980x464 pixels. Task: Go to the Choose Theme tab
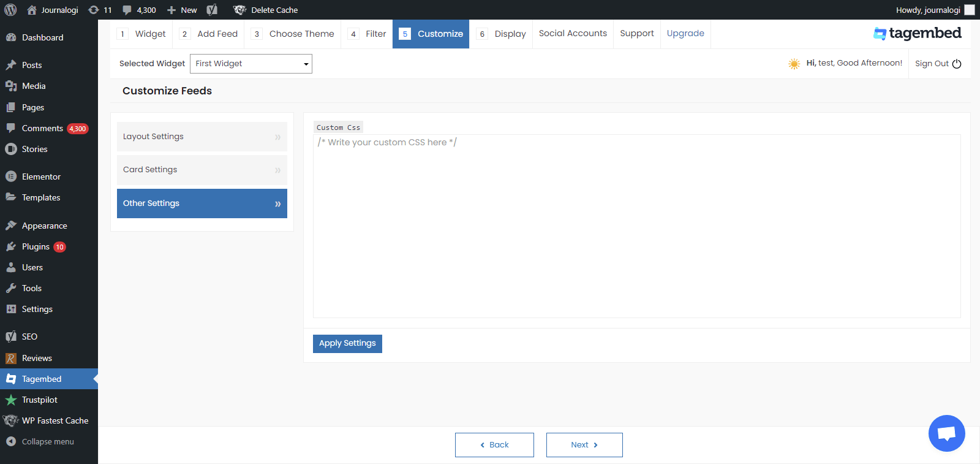[293, 34]
